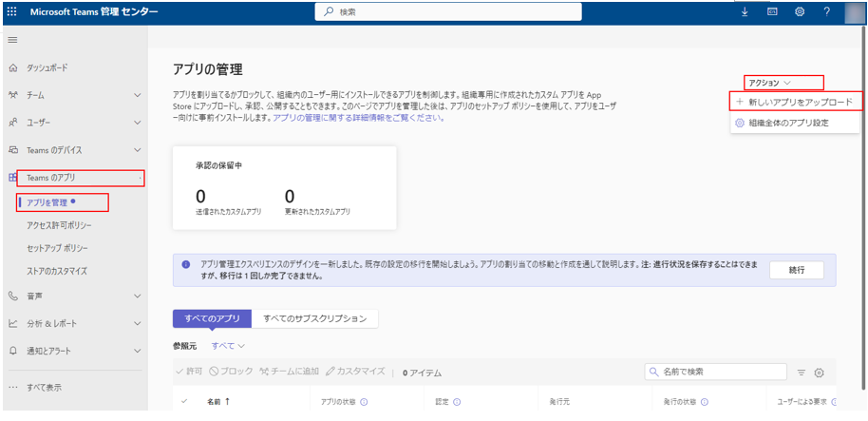Switch to すべてのアプリ tab
The height and width of the screenshot is (421, 868).
(213, 318)
